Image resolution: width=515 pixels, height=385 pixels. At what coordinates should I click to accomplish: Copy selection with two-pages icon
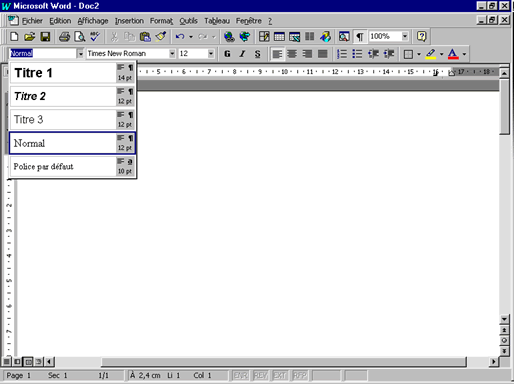[x=129, y=36]
